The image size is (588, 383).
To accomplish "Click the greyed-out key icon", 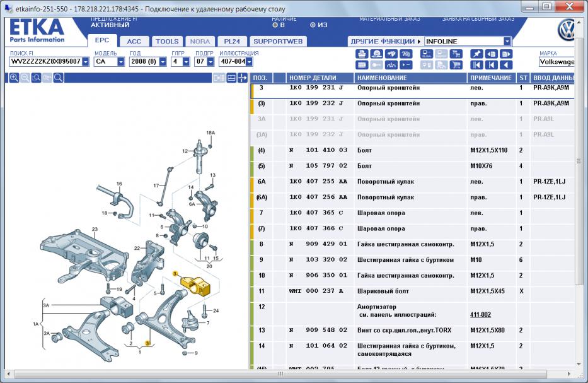I will [x=376, y=65].
